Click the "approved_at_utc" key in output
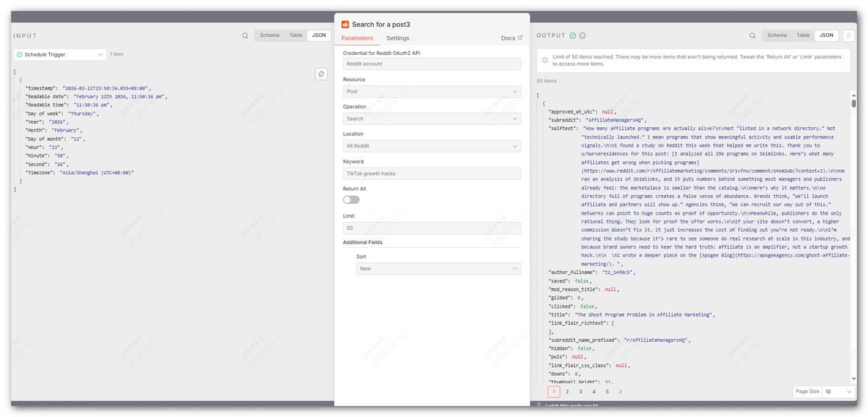The width and height of the screenshot is (868, 417). click(x=572, y=111)
